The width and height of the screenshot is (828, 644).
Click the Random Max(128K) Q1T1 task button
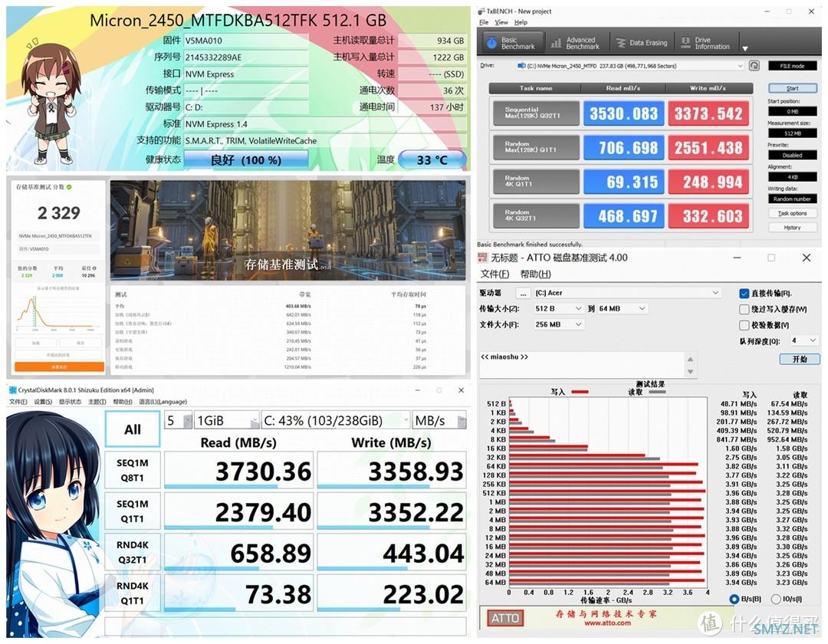click(535, 147)
